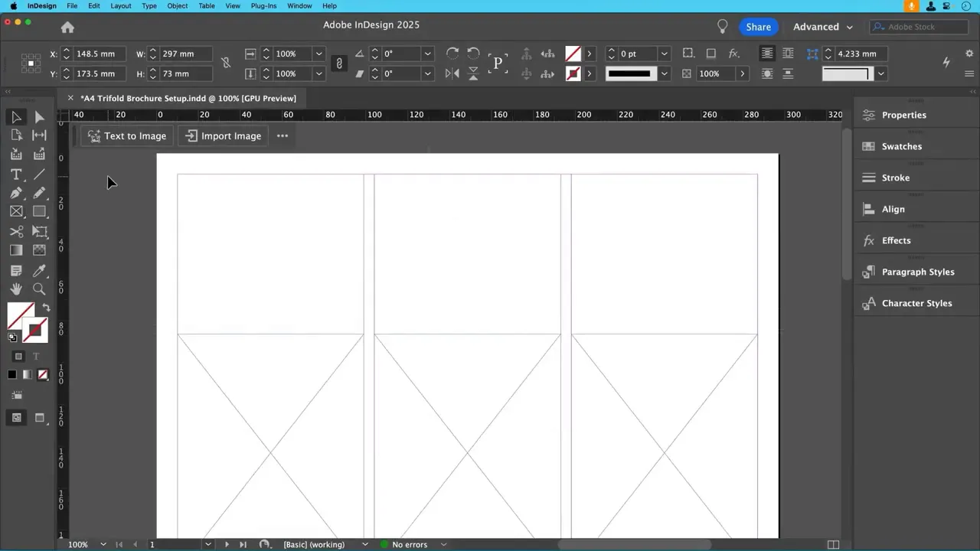Activate the Rectangle Frame tool

(16, 212)
